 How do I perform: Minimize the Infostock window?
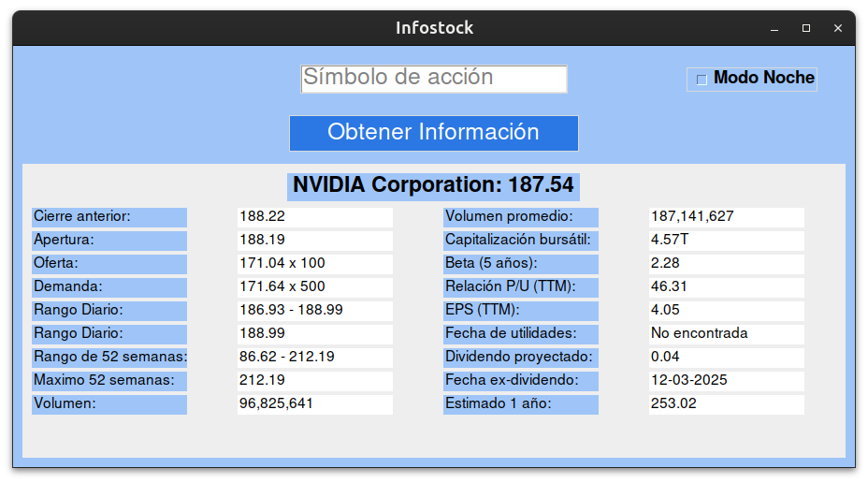pos(774,29)
